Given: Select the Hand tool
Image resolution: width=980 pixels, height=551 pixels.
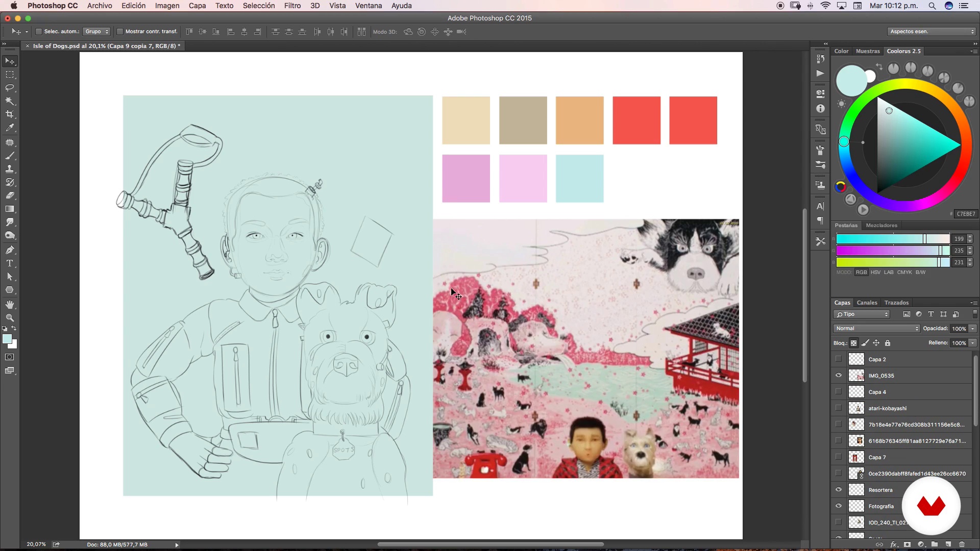Looking at the screenshot, I should [10, 305].
